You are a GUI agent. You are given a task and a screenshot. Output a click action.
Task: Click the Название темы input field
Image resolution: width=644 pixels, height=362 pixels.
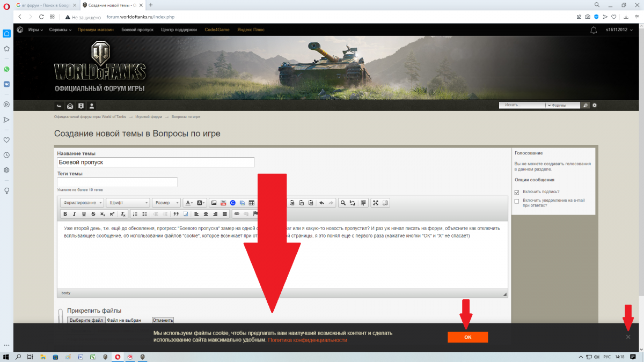tap(156, 162)
